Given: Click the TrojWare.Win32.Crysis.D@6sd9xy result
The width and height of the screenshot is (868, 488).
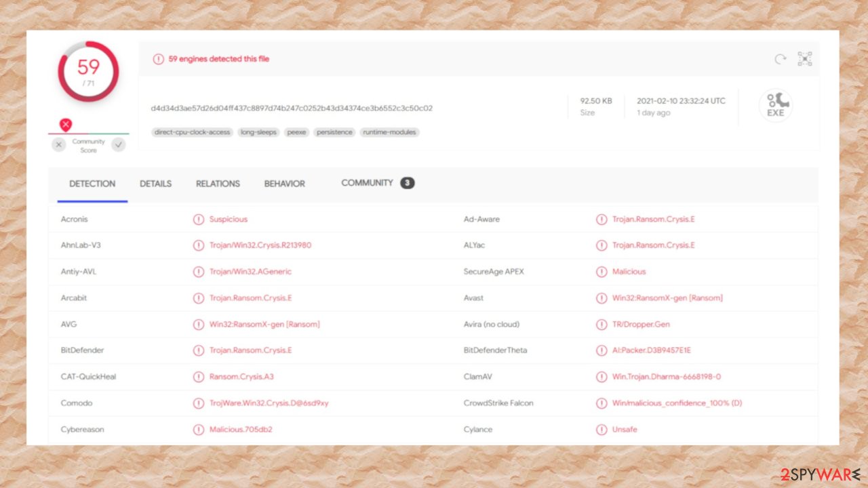Looking at the screenshot, I should [x=269, y=403].
